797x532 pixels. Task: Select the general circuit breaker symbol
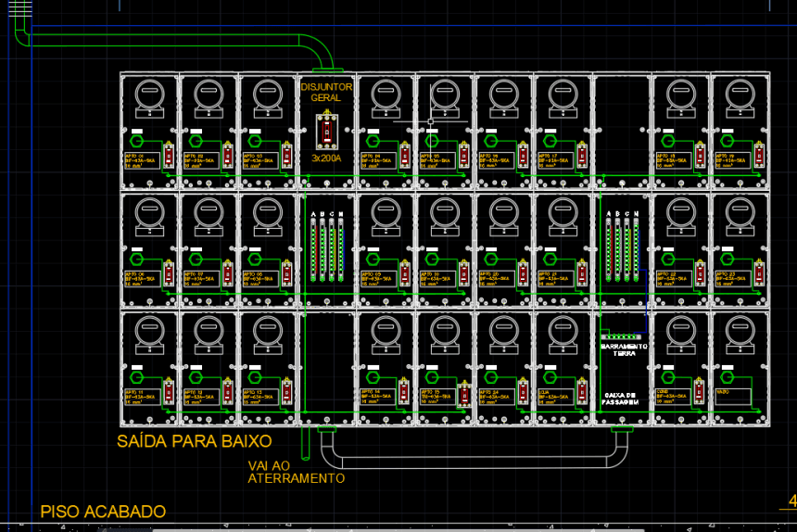tap(326, 131)
